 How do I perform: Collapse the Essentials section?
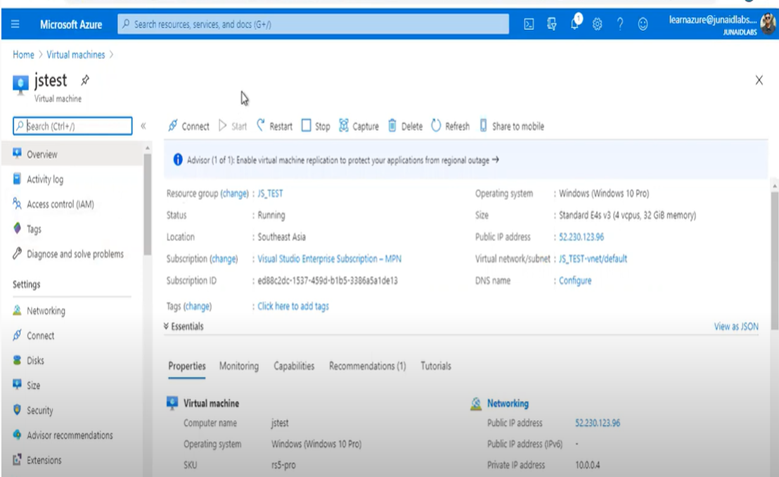[x=183, y=326]
